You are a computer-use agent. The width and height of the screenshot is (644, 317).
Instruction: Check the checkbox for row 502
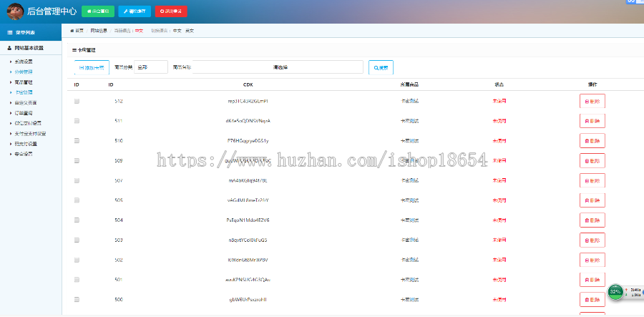pos(77,260)
